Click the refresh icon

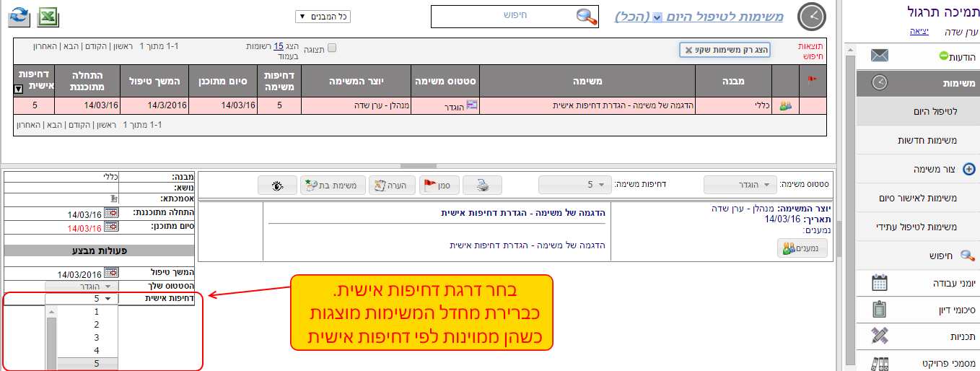19,16
